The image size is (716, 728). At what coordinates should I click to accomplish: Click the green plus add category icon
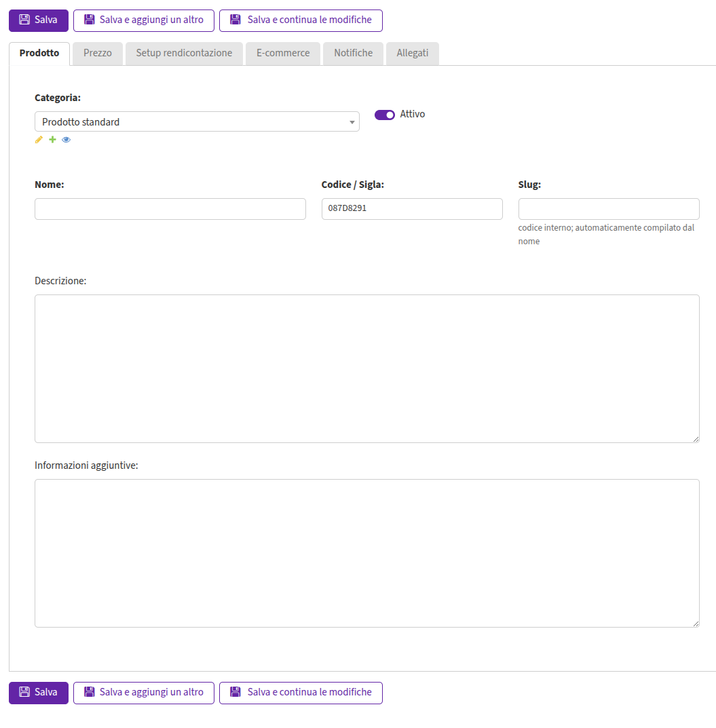pyautogui.click(x=52, y=140)
